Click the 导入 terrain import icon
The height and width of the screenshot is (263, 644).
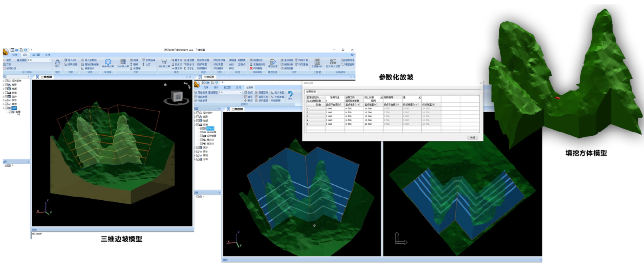pos(57,63)
